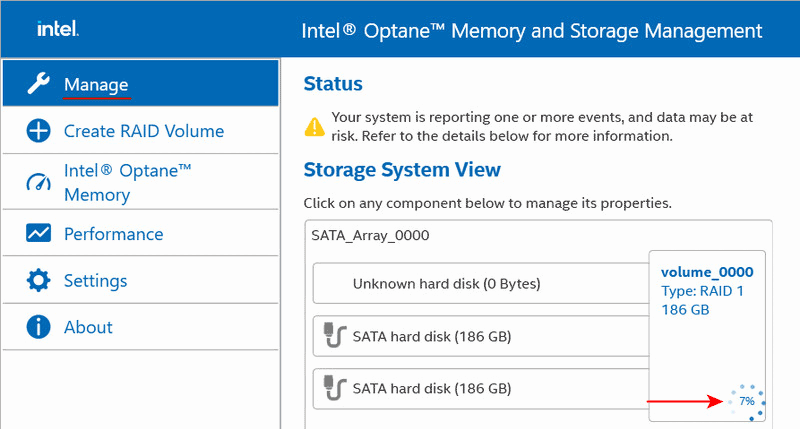The height and width of the screenshot is (429, 800).
Task: Click the yellow warning icon under Status
Action: coord(315,126)
